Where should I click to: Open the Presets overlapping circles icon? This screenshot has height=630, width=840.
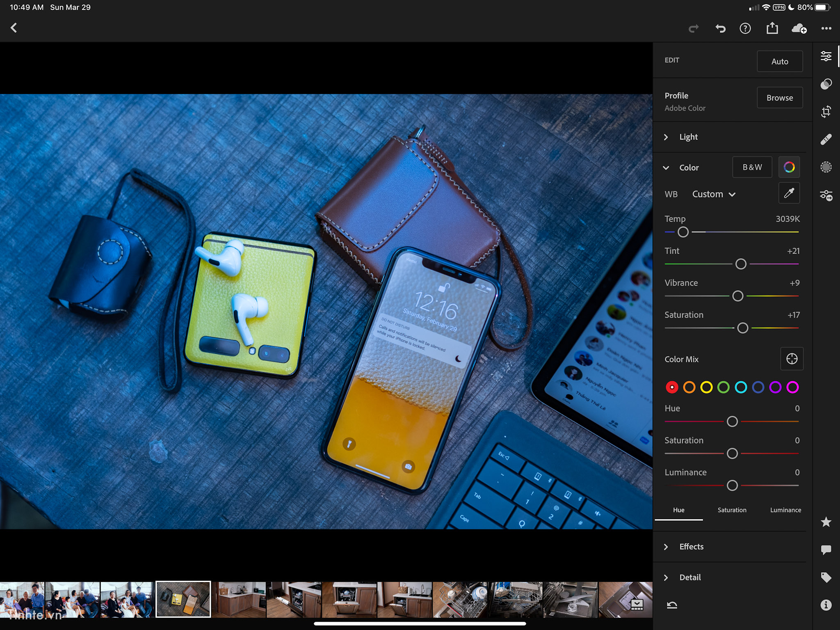tap(826, 84)
